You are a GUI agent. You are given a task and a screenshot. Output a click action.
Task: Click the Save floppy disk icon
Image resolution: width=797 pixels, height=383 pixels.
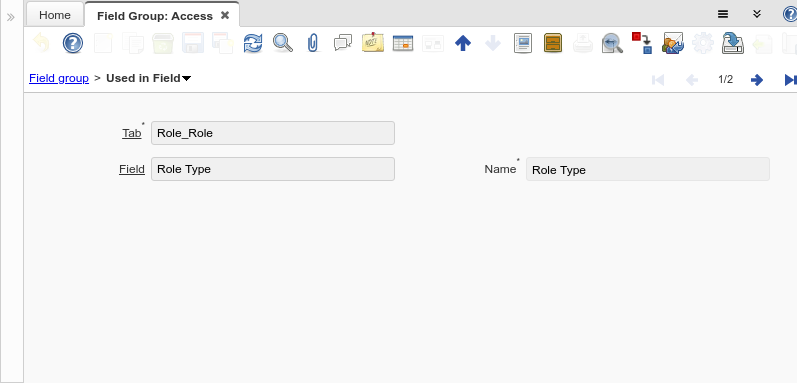193,43
